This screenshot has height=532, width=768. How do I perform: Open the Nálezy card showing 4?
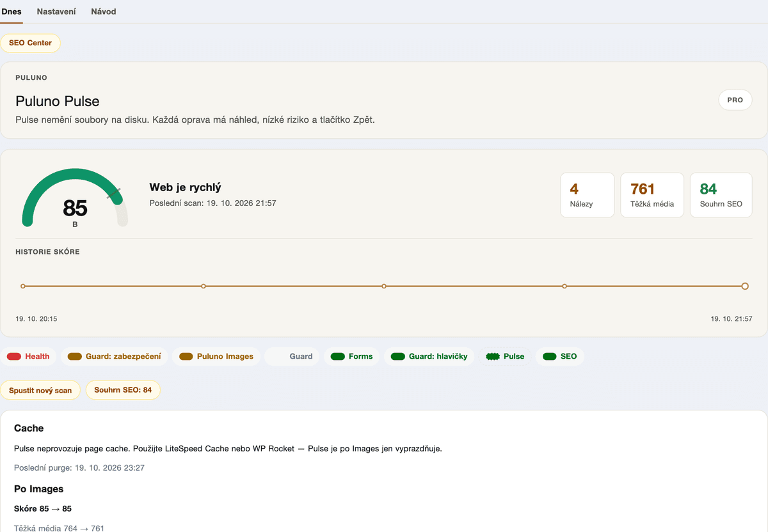588,195
